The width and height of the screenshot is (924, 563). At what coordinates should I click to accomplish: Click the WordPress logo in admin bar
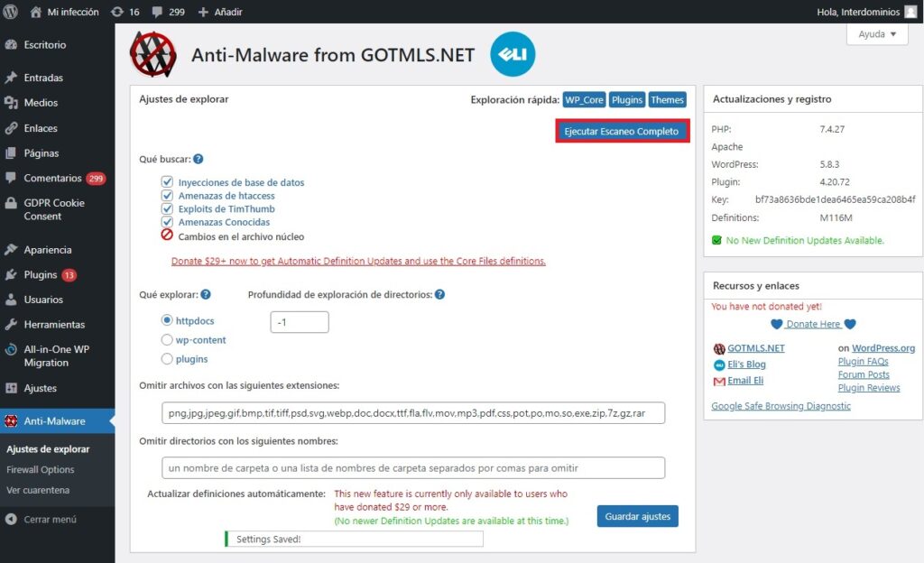pos(10,12)
